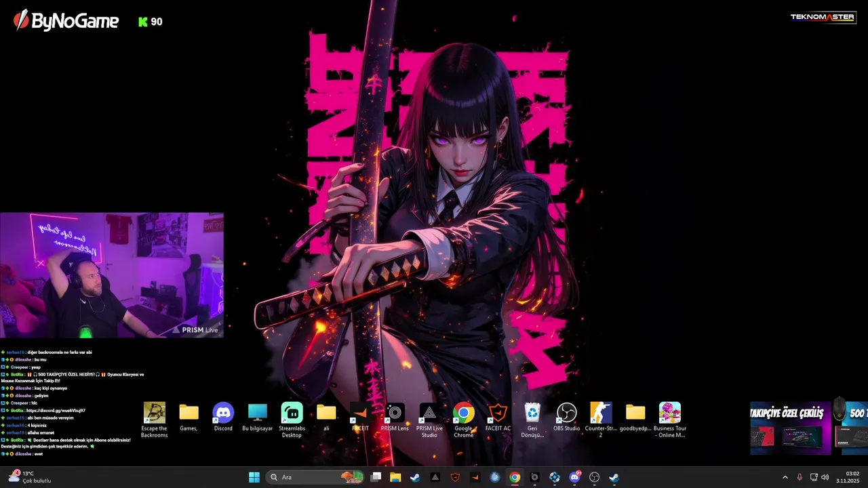This screenshot has height=488, width=868.
Task: Select Geri Dönüşüm recycle bin icon
Action: point(532,420)
